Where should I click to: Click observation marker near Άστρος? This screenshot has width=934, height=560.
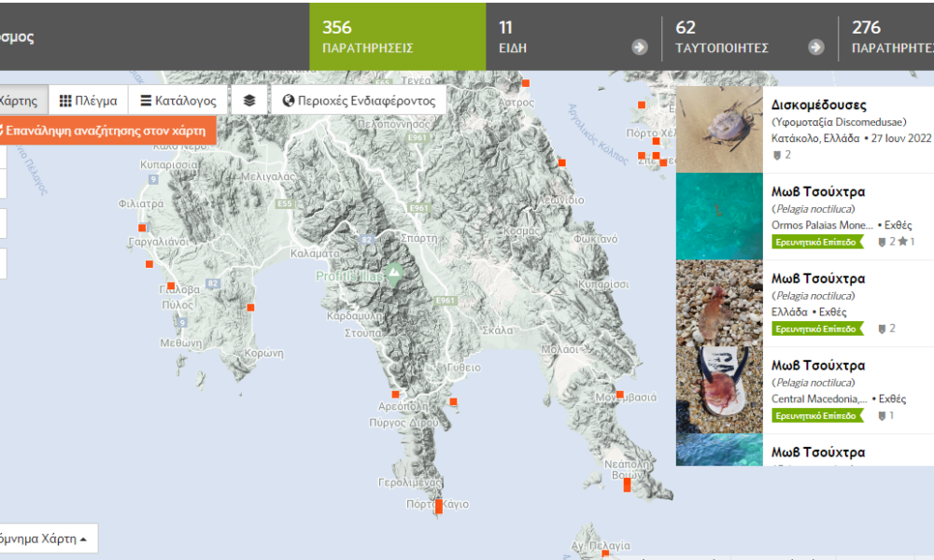tap(525, 83)
